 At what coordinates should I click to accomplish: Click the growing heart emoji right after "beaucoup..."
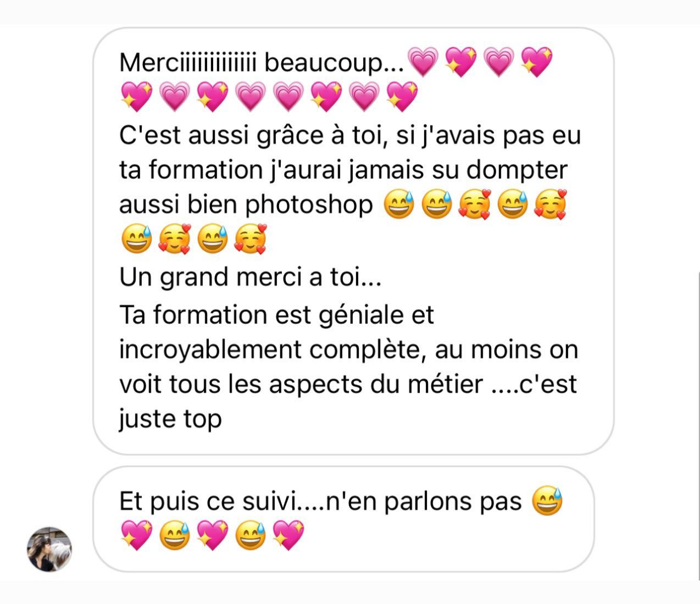[x=423, y=62]
